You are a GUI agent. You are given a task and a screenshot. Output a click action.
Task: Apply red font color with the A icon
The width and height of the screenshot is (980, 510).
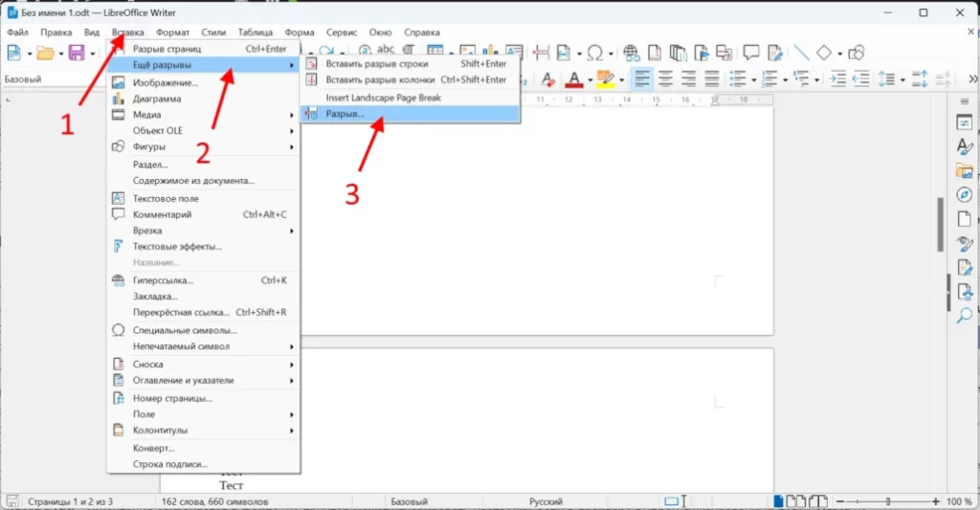pos(574,79)
